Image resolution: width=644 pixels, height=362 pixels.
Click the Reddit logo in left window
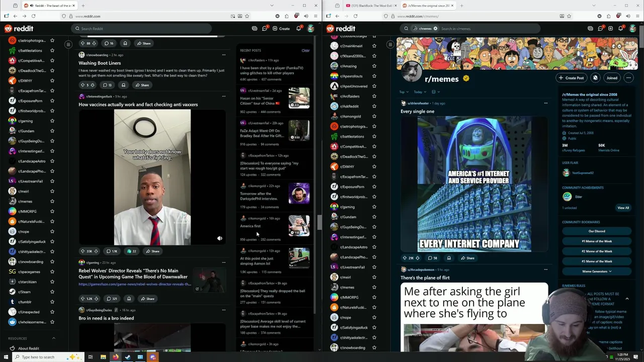click(19, 29)
